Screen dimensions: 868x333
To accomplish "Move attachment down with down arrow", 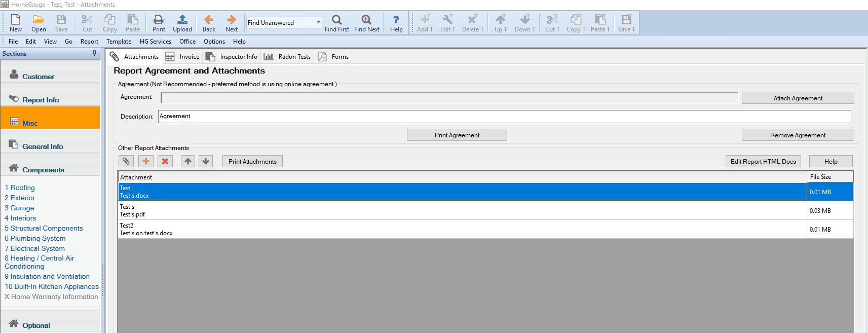I will point(206,161).
